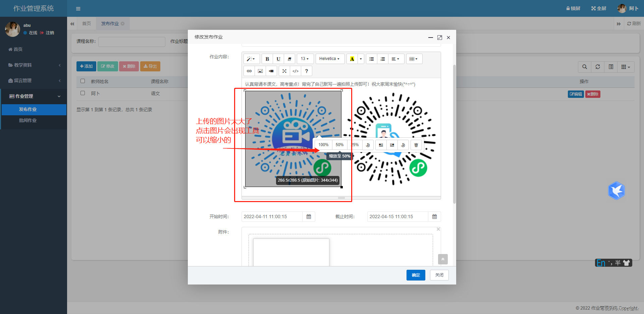
Task: Tick the checkbox for the 阿卜 row
Action: point(83,93)
